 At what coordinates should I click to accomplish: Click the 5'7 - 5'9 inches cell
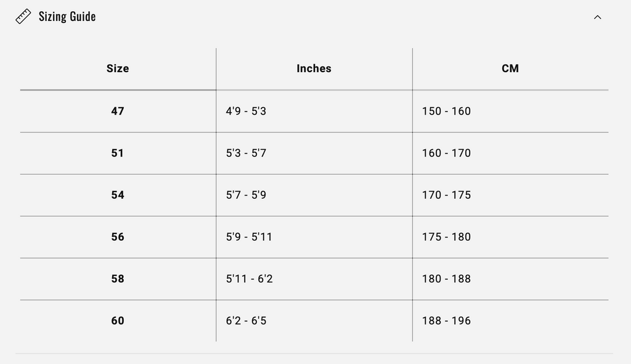point(246,195)
